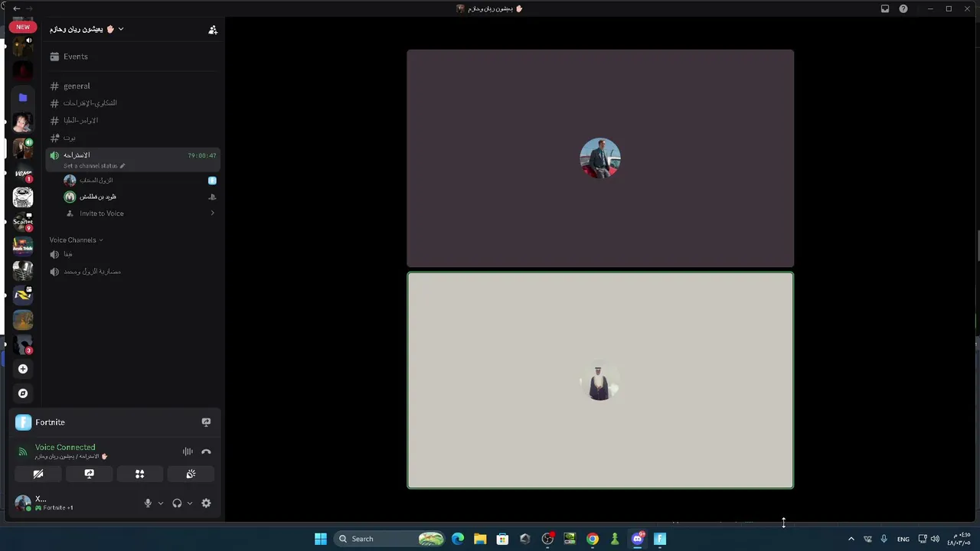Viewport: 980px width, 551px height.
Task: Invite people icon next to the server name
Action: (213, 30)
